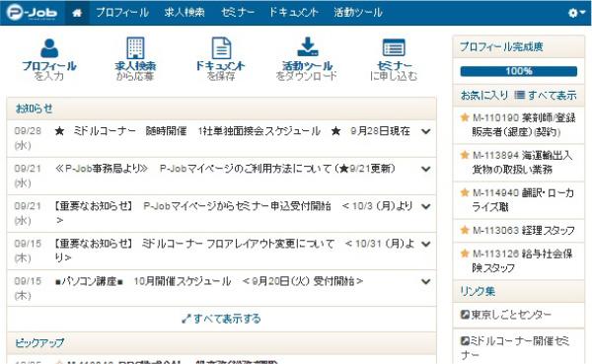Open the ミドルコーナー開催セミナー link

pyautogui.click(x=515, y=348)
